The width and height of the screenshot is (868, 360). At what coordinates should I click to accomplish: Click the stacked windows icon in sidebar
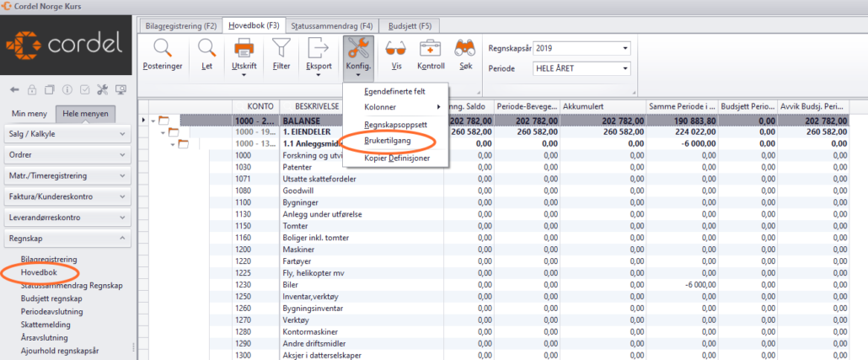point(49,89)
